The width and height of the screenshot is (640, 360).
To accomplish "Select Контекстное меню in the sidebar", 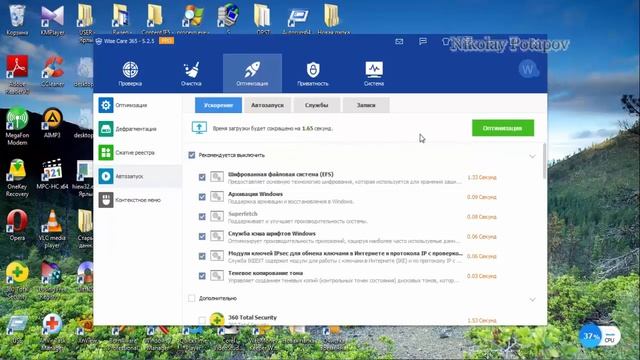I will click(x=138, y=200).
